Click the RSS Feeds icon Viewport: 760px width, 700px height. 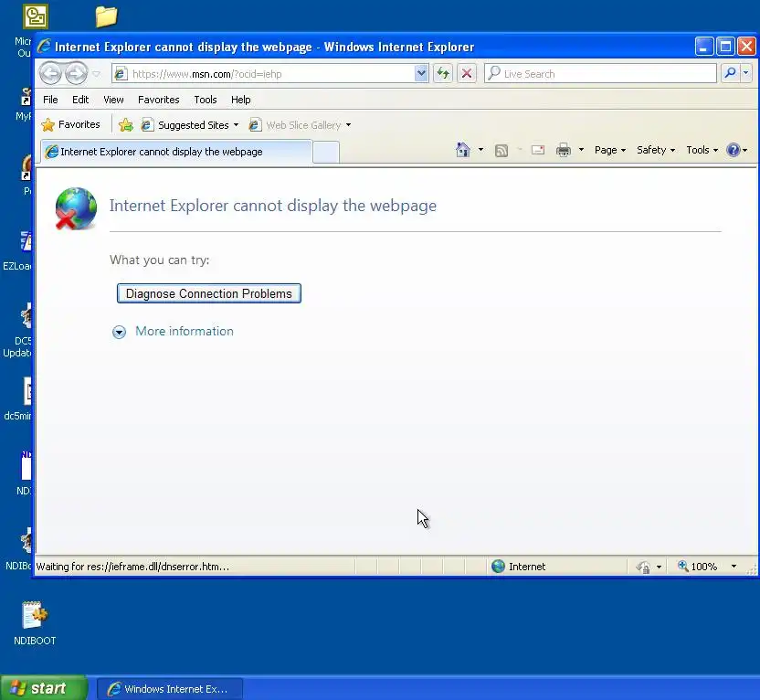click(501, 150)
